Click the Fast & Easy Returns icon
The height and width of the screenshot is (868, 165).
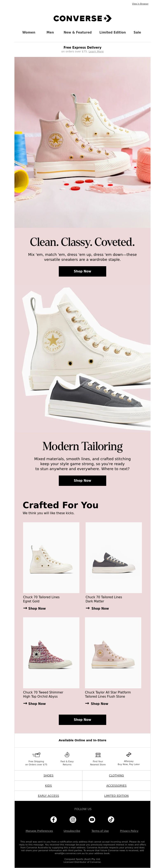[x=67, y=755]
